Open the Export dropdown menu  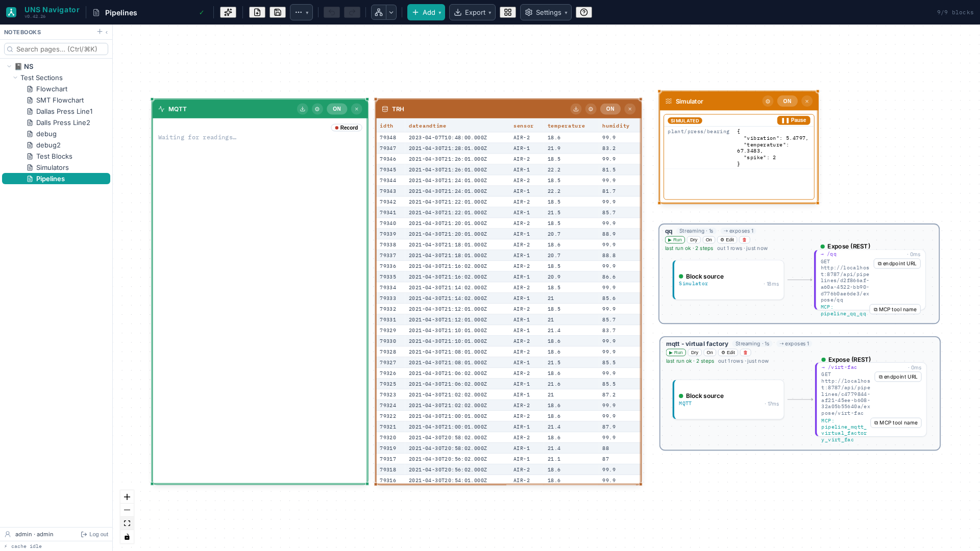pos(472,12)
